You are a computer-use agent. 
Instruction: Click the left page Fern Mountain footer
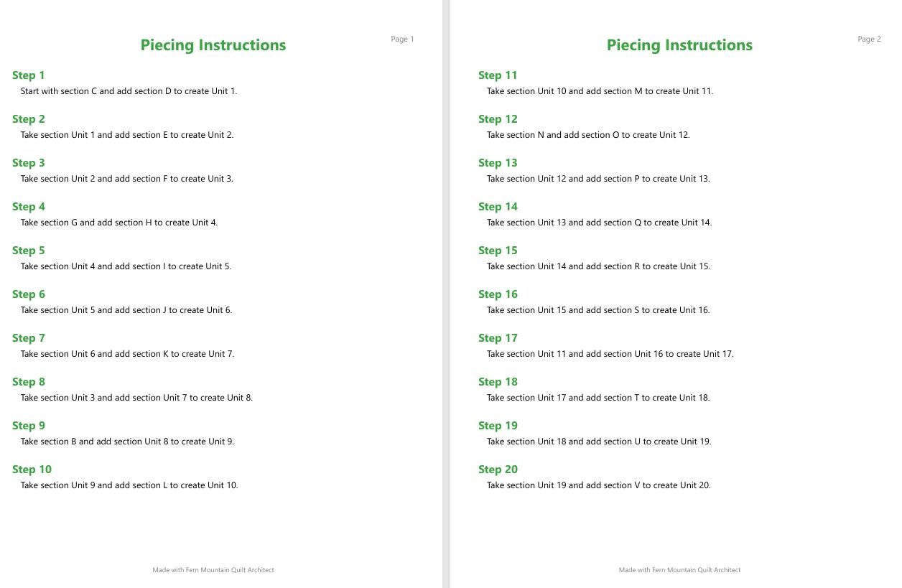click(x=213, y=570)
